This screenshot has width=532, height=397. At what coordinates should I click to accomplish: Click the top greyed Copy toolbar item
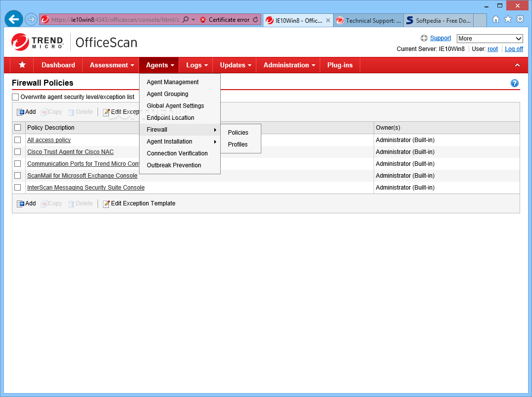coord(51,112)
